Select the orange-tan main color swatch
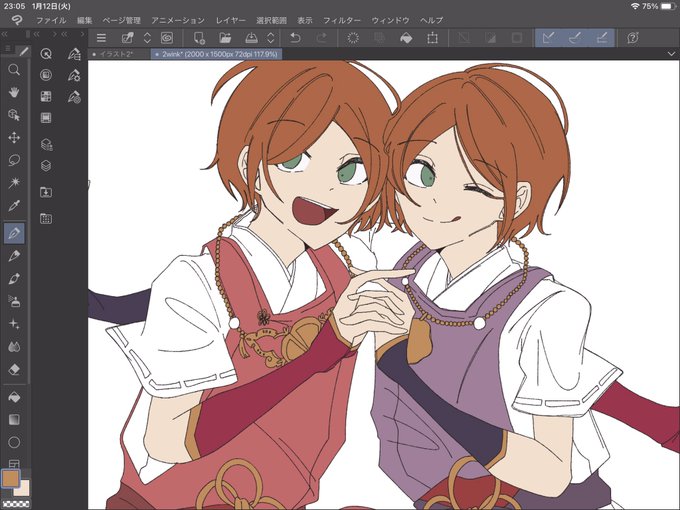 10,478
